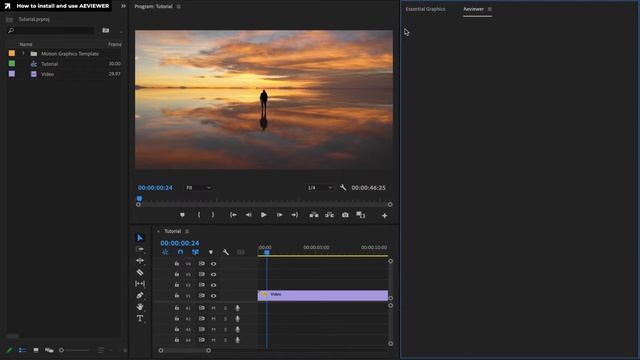Toggle Snap in Timeline
Screen dimensions: 640x360
click(x=180, y=252)
